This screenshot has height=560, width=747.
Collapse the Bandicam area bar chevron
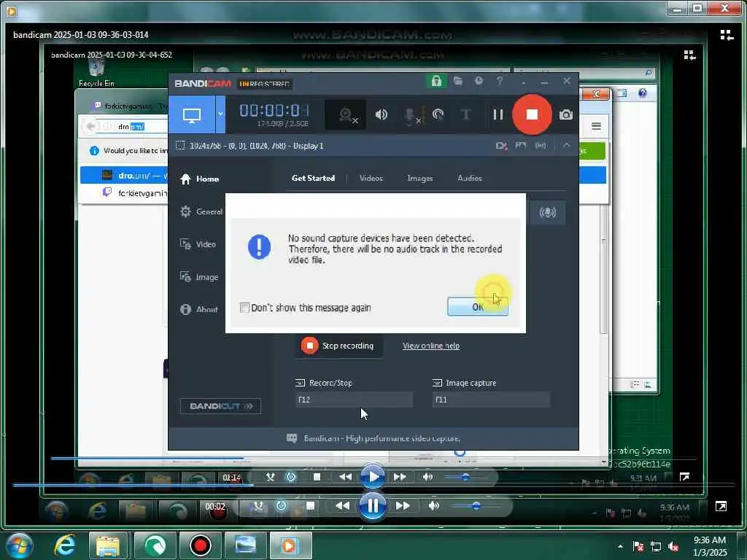tap(566, 145)
